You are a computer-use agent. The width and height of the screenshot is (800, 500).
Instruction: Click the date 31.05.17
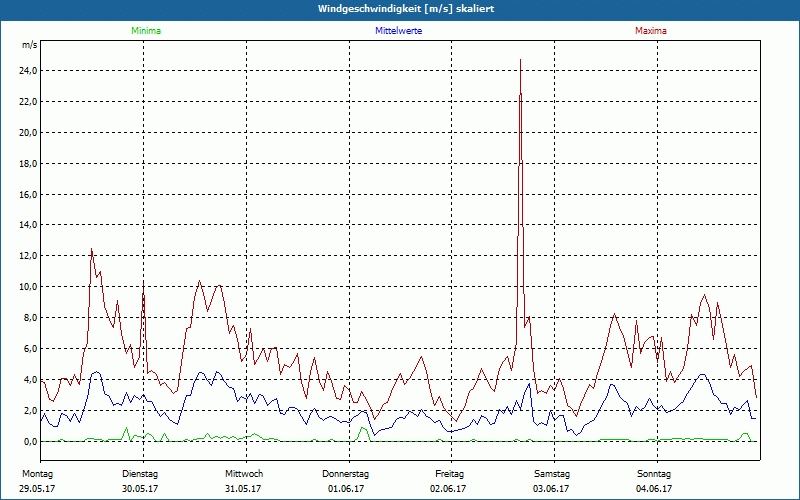243,489
